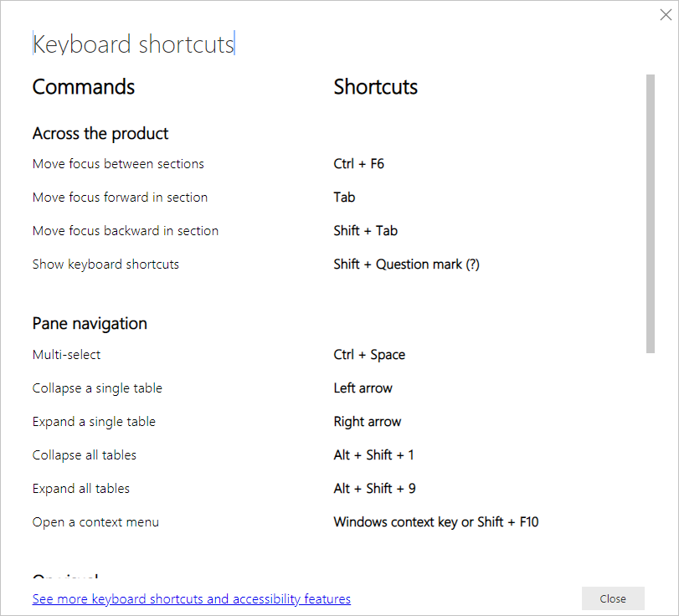Screen dimensions: 679x616
Task: Select "Move focus forward in section"
Action: 120,197
